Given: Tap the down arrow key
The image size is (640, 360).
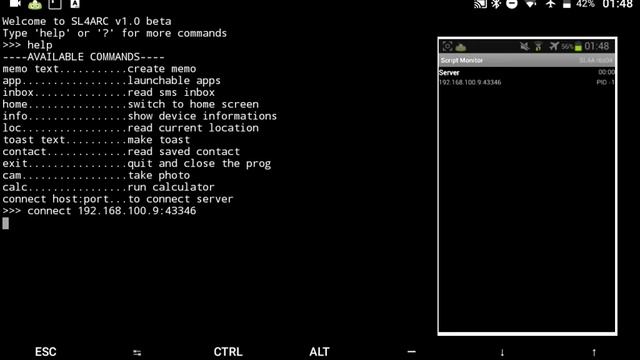Looking at the screenshot, I should (x=502, y=352).
